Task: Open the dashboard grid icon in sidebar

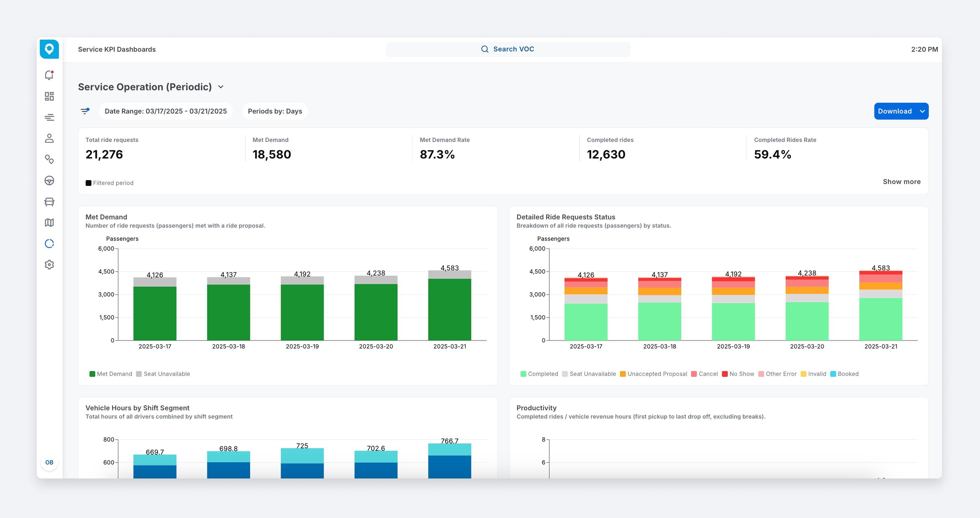Action: point(49,96)
